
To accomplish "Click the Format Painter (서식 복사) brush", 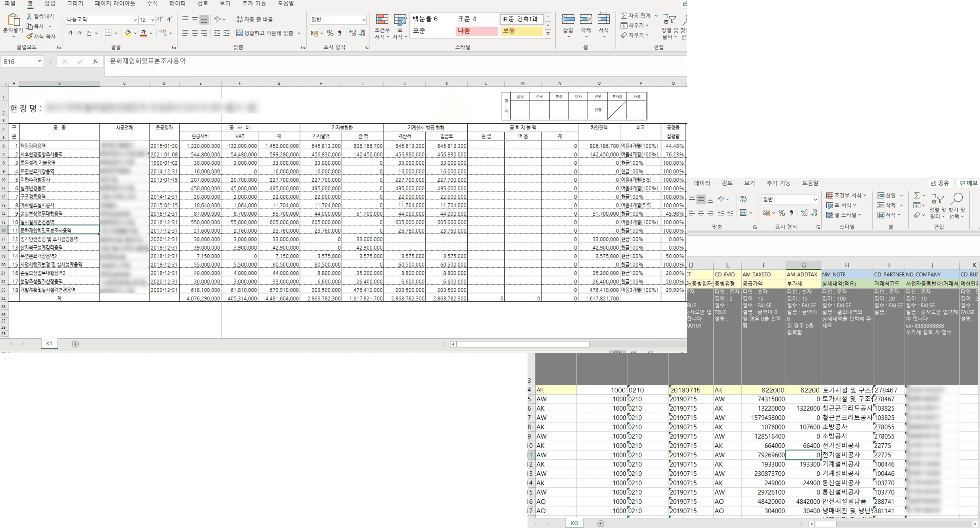I will click(41, 36).
